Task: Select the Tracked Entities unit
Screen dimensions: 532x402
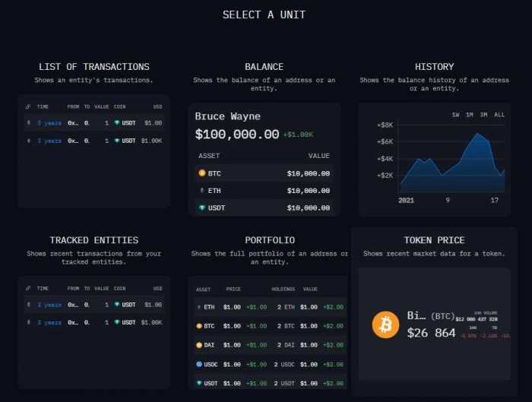Action: click(94, 240)
